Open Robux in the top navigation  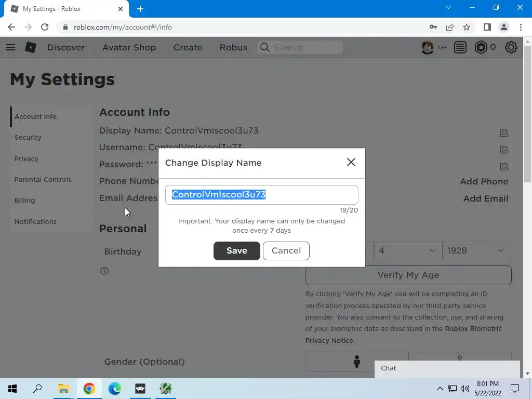click(233, 47)
